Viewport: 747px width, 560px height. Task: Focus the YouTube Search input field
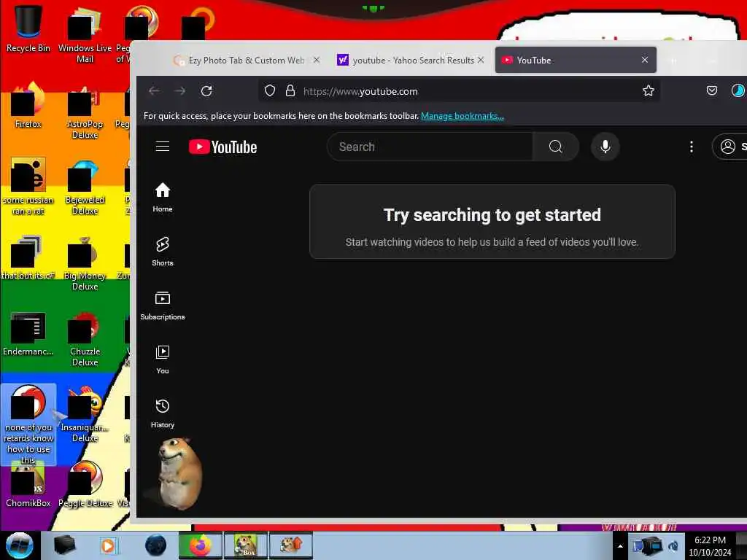click(430, 147)
